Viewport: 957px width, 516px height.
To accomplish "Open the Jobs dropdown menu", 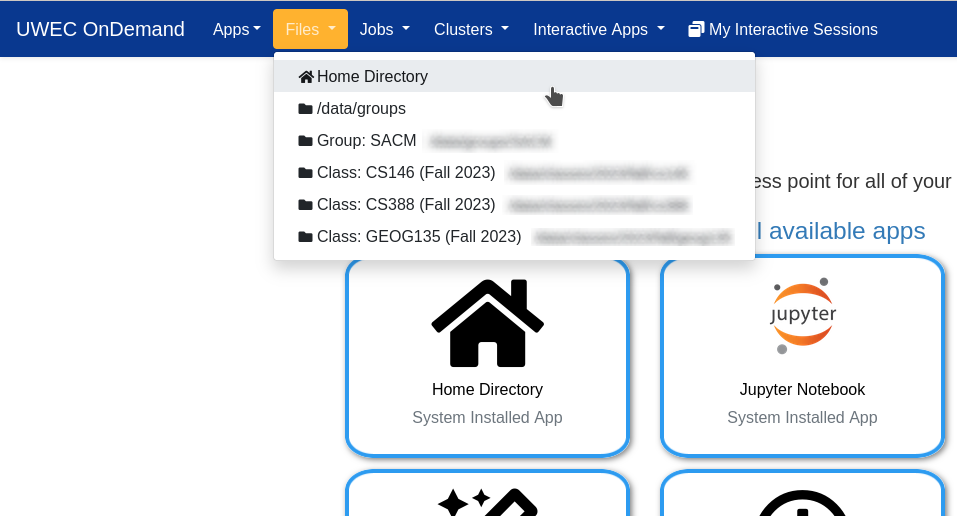I will 385,30.
